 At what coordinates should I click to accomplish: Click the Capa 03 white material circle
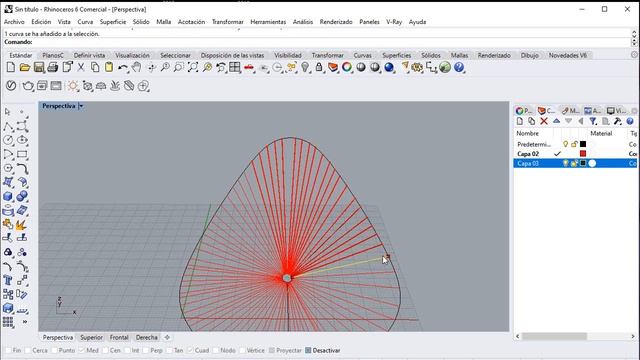(592, 163)
